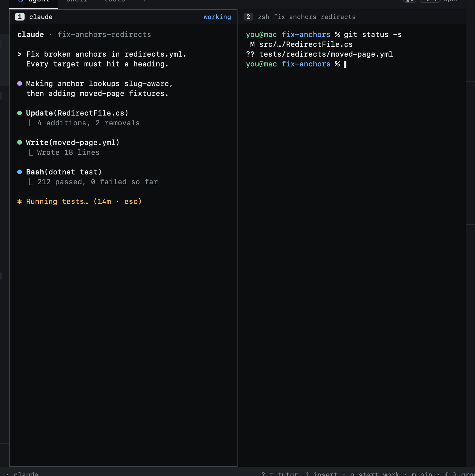The width and height of the screenshot is (475, 476).
Task: Click 'then adding moved-page fixtures.' line
Action: (x=97, y=94)
